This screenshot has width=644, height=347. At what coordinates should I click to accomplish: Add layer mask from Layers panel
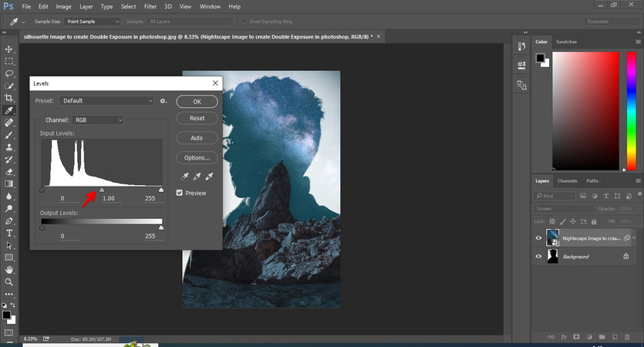pyautogui.click(x=576, y=337)
